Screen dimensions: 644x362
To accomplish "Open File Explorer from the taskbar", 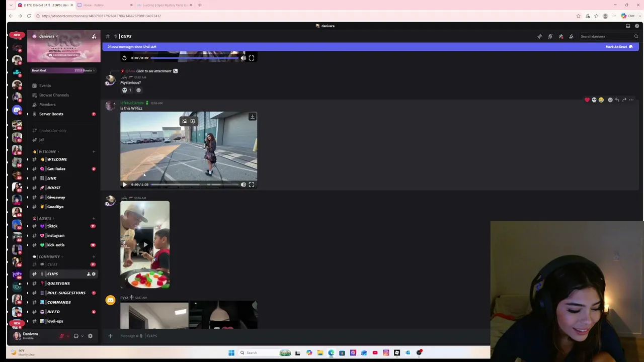I will (x=320, y=352).
